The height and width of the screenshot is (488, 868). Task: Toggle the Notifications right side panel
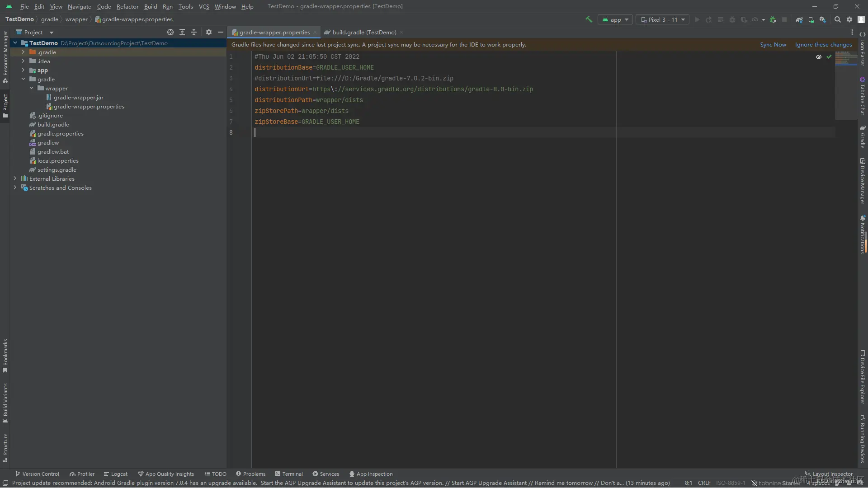tap(863, 234)
